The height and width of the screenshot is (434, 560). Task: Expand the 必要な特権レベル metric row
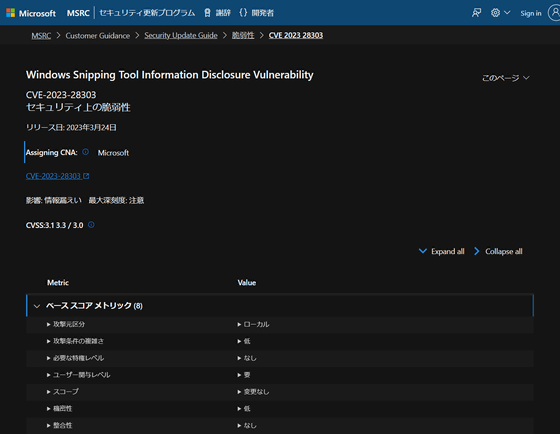tap(75, 358)
